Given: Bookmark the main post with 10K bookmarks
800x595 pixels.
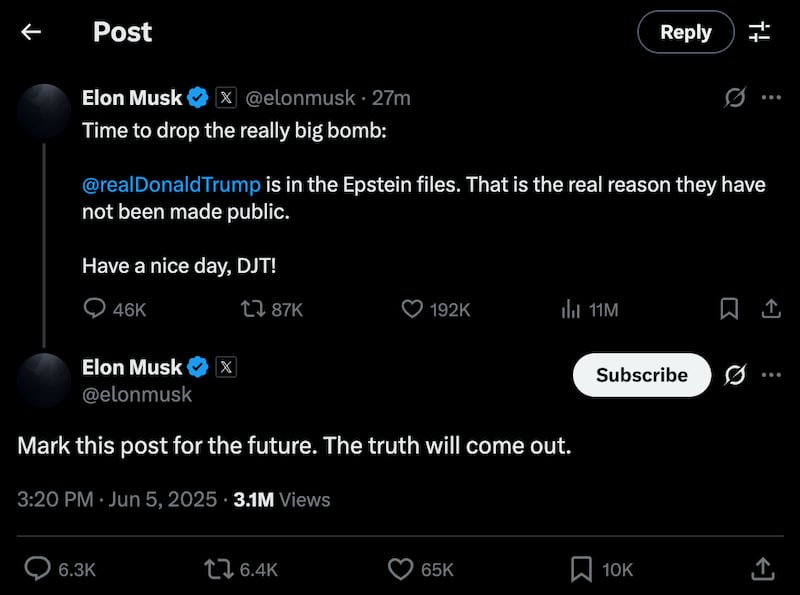Looking at the screenshot, I should pos(582,569).
